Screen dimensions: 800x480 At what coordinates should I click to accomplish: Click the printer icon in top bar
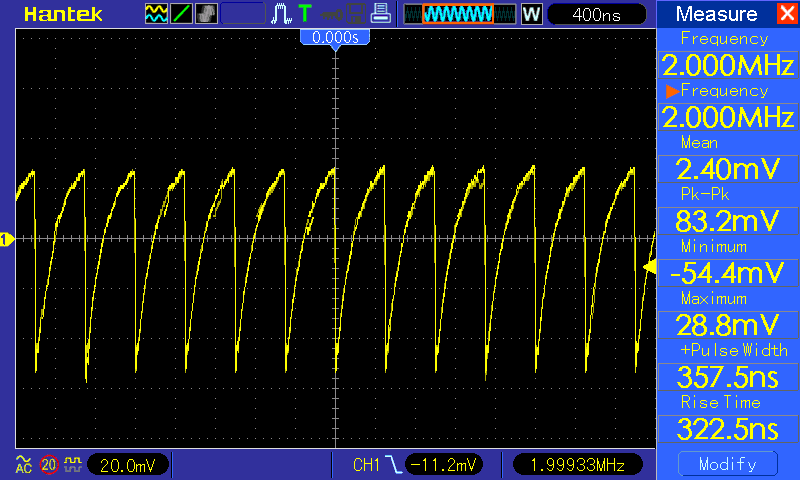tap(380, 14)
